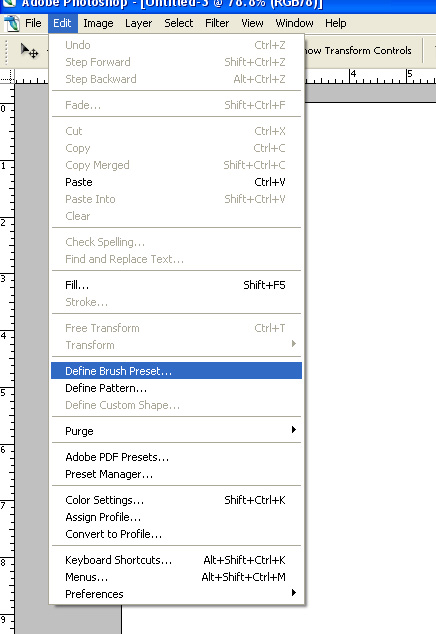Click the disabled Transform submenu entry
This screenshot has width=436, height=634.
click(176, 345)
